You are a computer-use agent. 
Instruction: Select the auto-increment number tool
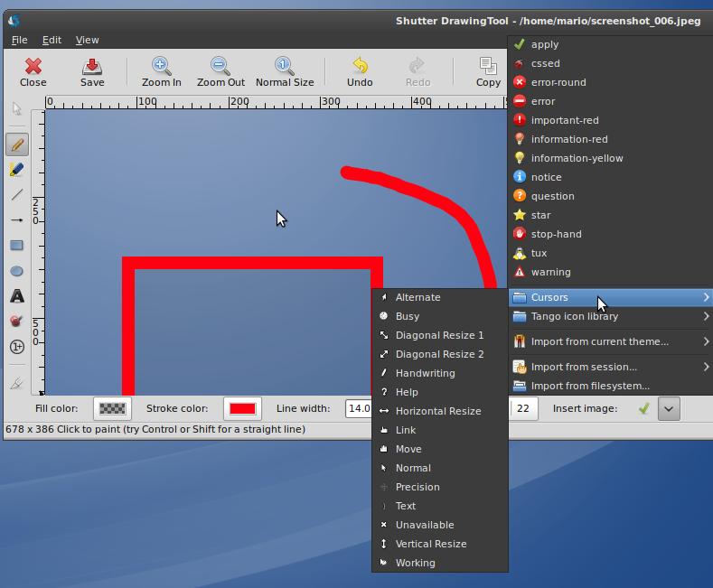[16, 347]
